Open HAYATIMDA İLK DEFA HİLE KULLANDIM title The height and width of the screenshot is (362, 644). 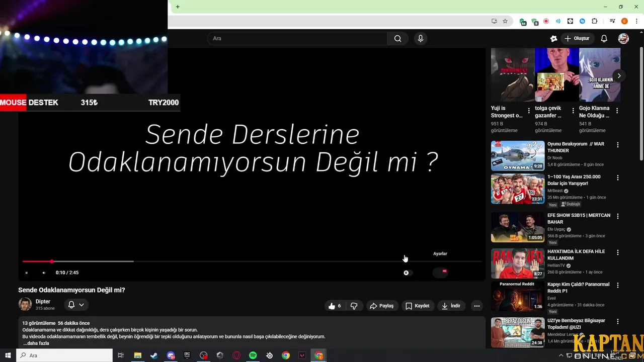click(576, 255)
